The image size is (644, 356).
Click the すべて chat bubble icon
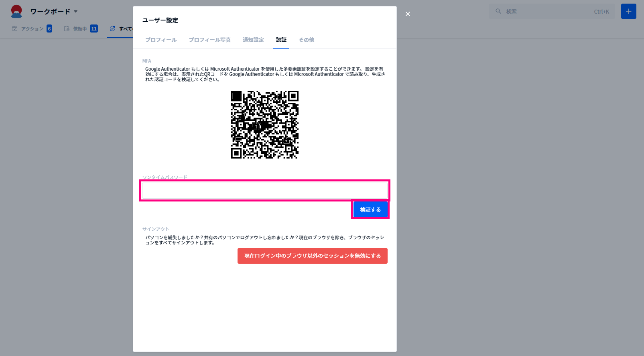pos(112,28)
